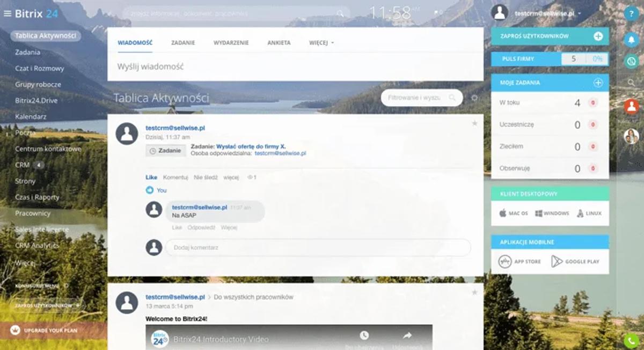The image size is (644, 350).
Task: Expand Więcej in the left sidebar menu
Action: [x=27, y=263]
